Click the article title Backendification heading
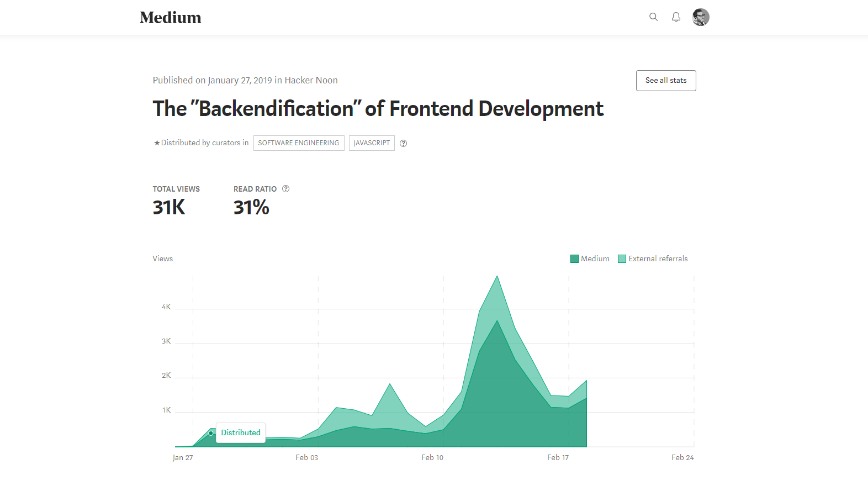868x496 pixels. coord(378,109)
